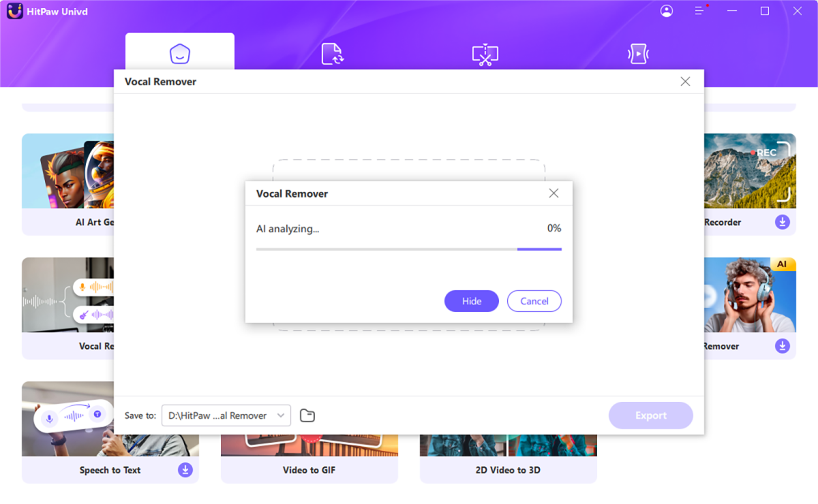818x504 pixels.
Task: Open the Noise Remover headphones thumbnail
Action: tap(751, 295)
